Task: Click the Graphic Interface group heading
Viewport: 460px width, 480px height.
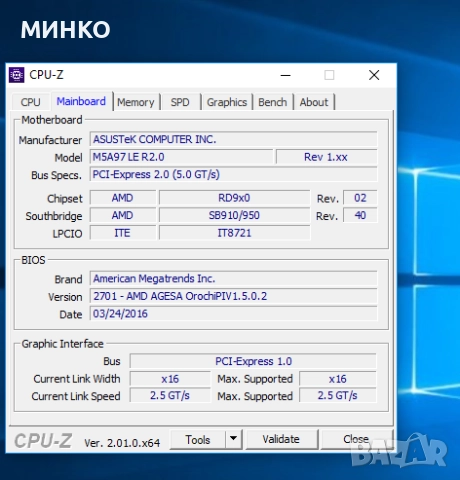Action: (x=62, y=344)
